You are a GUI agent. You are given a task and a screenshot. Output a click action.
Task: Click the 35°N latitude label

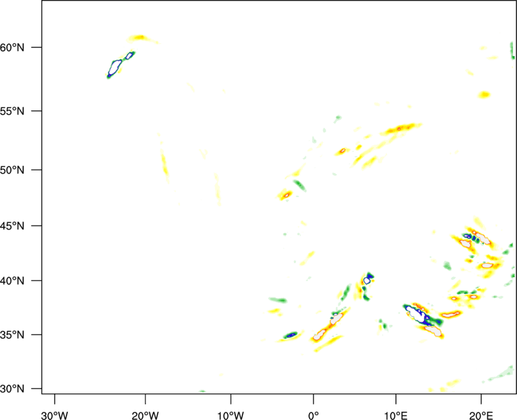pos(12,335)
